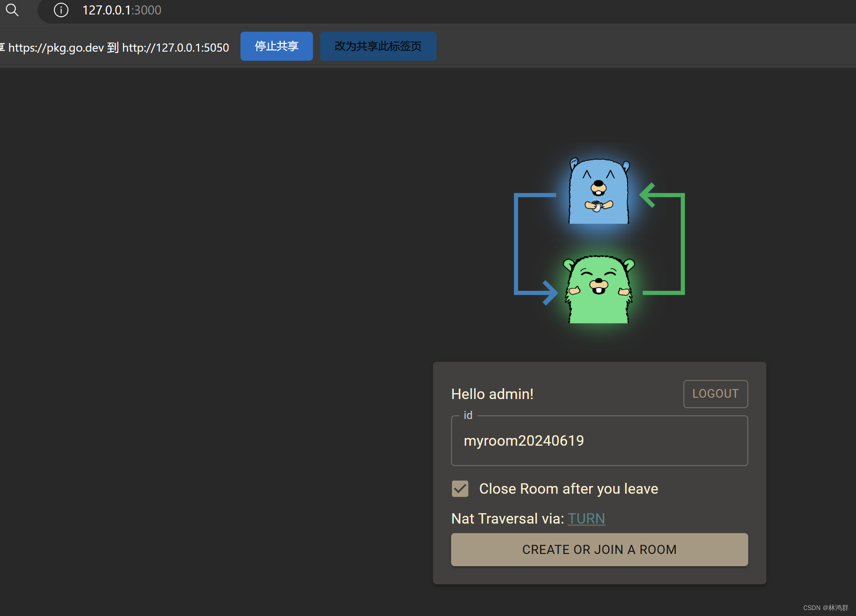Click the green gopher logo image
856x616 pixels.
(599, 289)
